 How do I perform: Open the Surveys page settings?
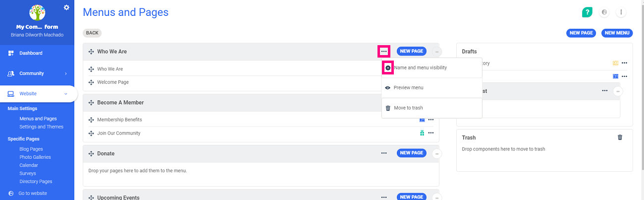[x=28, y=173]
